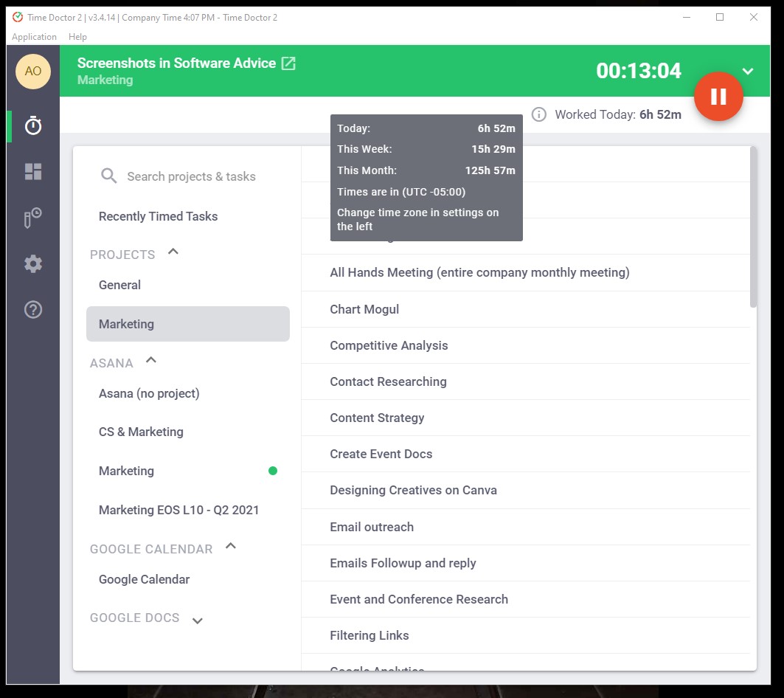784x698 pixels.
Task: Open the help question mark icon
Action: pos(33,310)
